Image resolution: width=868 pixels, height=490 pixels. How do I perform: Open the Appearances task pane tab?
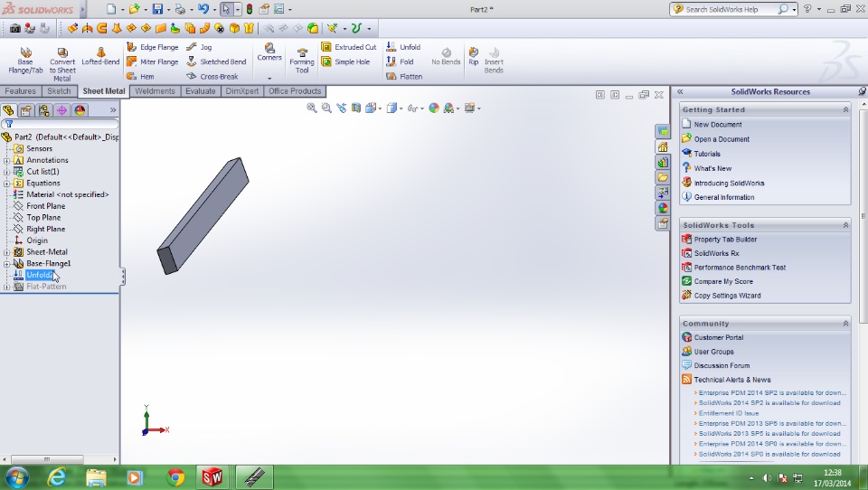coord(663,208)
